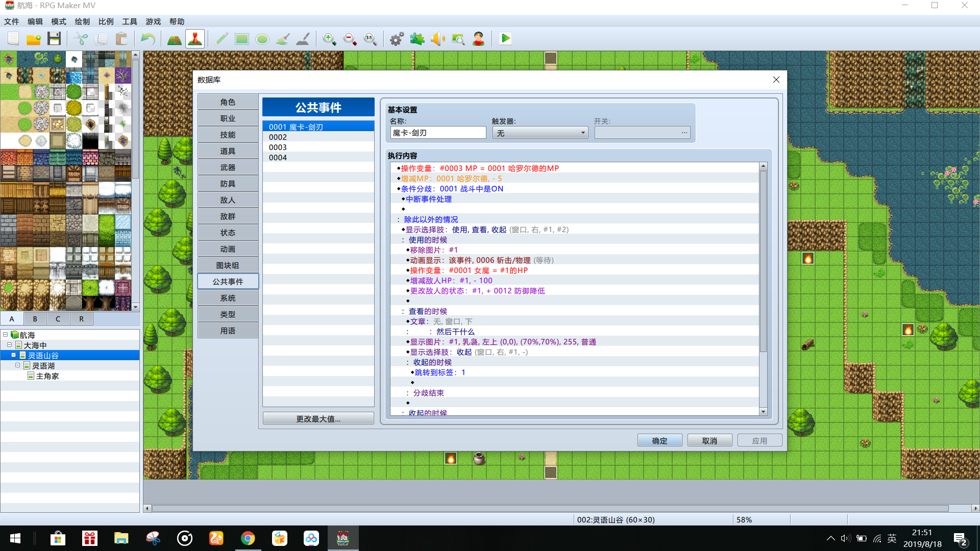Switch to tileset tab B

35,319
